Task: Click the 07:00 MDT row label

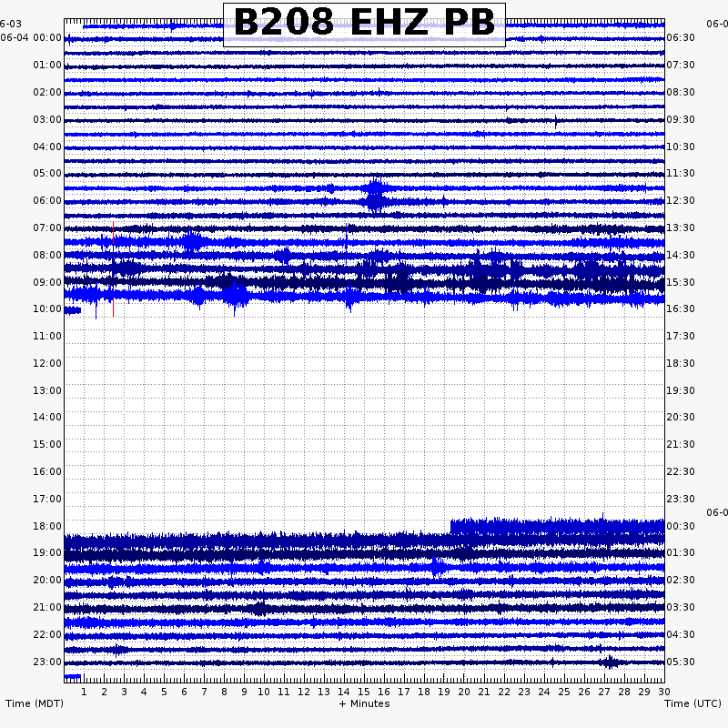Action: click(x=47, y=228)
